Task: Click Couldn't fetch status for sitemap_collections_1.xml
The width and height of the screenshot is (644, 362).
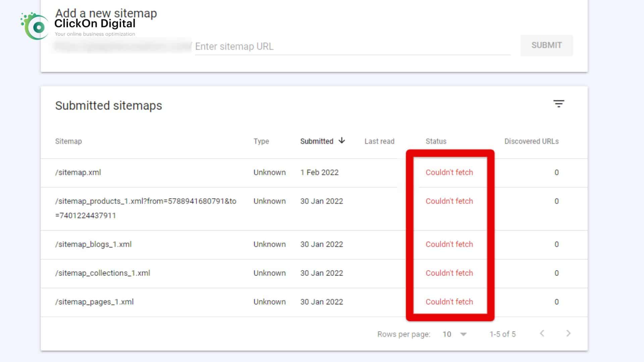Action: 449,273
